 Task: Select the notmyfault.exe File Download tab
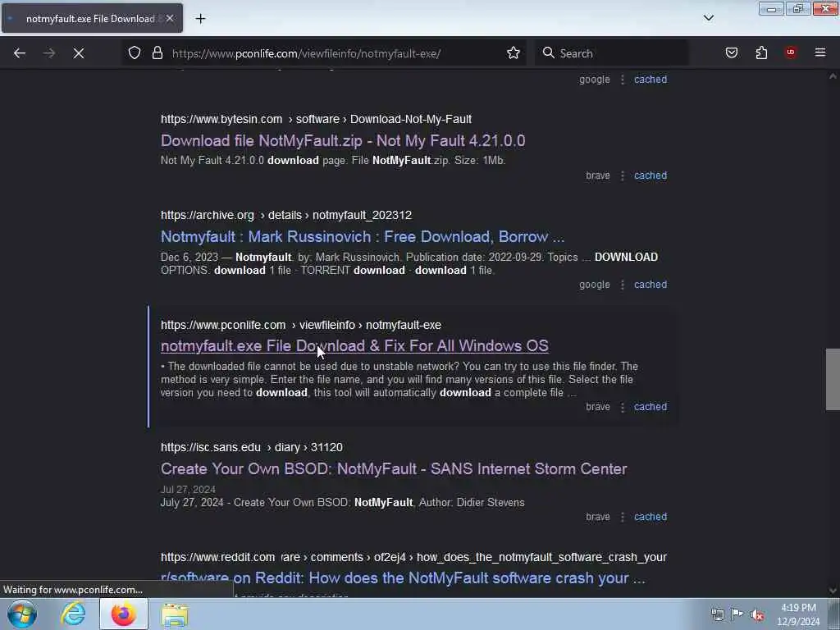click(x=92, y=19)
